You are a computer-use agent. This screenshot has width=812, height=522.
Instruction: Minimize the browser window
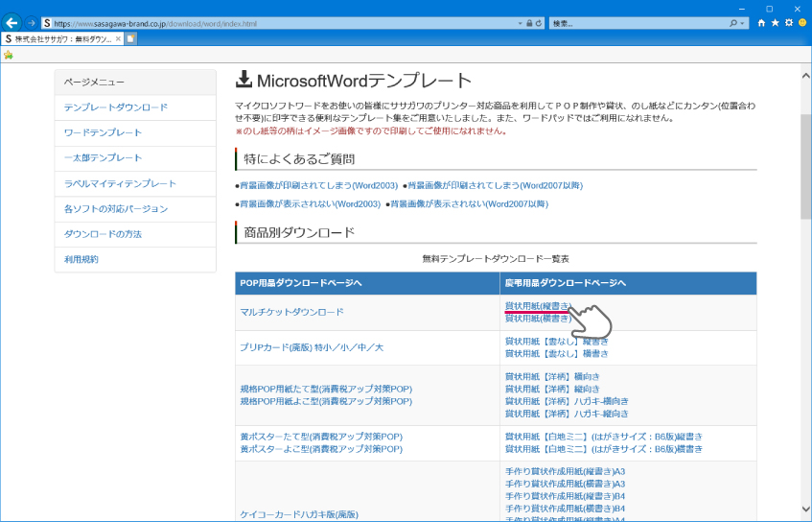[x=742, y=9]
